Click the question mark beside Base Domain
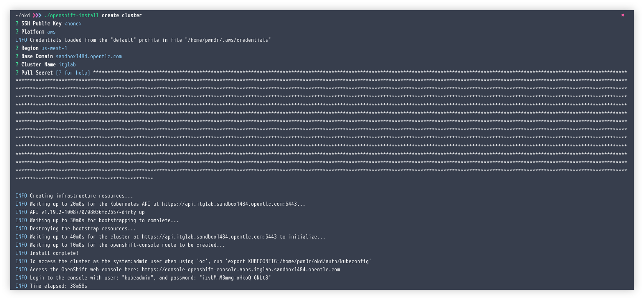The image size is (644, 300). pos(17,57)
